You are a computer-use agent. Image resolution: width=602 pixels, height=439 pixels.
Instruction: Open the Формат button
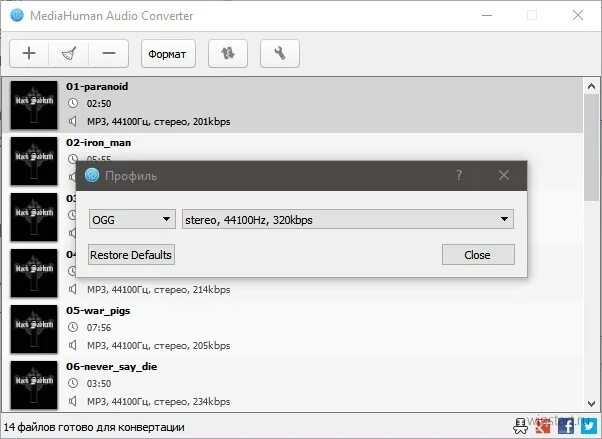coord(168,54)
